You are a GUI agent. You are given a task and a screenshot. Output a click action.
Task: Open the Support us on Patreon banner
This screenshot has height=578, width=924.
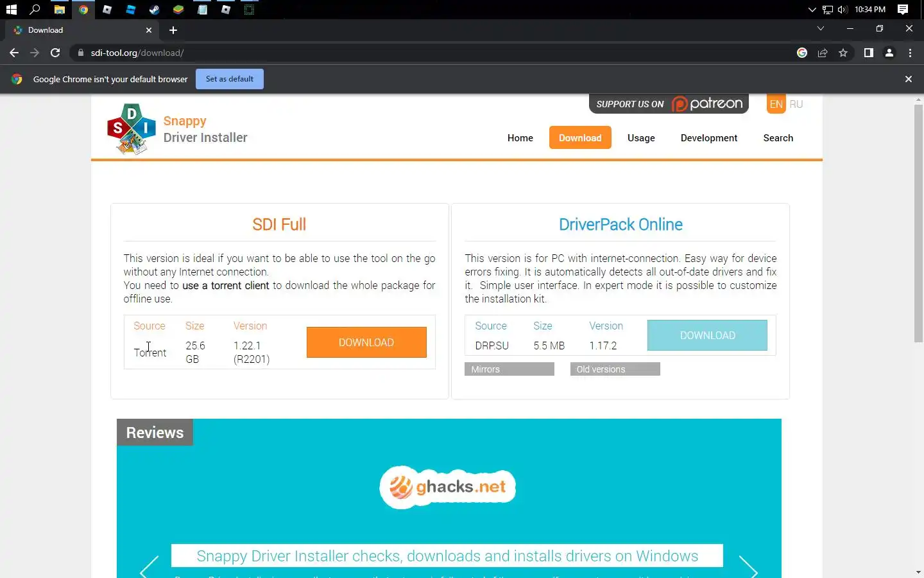click(x=669, y=103)
